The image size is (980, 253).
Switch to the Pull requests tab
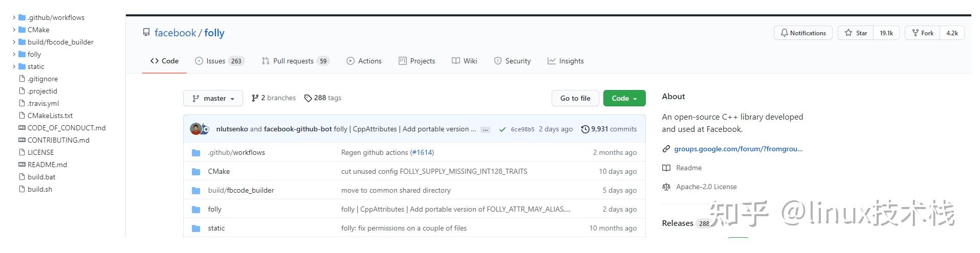(295, 61)
